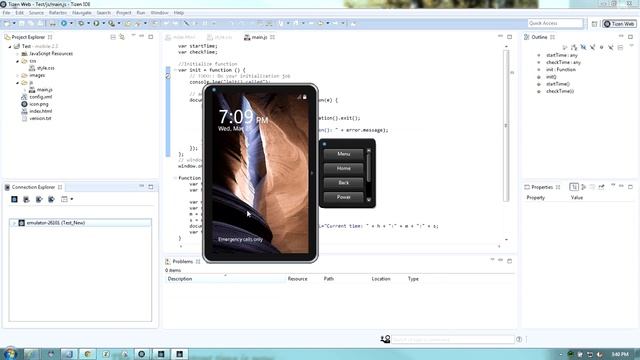Collapse the init function fold marker
This screenshot has height=360, width=640.
tap(175, 70)
